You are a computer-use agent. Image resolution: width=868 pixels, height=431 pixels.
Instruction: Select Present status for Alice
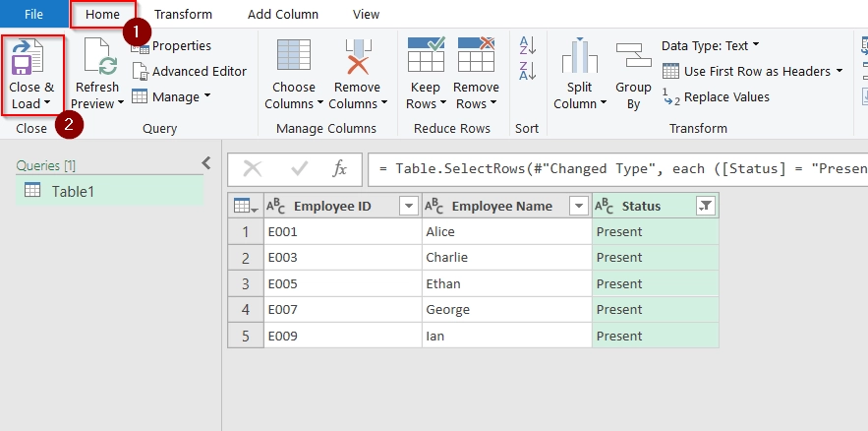656,231
